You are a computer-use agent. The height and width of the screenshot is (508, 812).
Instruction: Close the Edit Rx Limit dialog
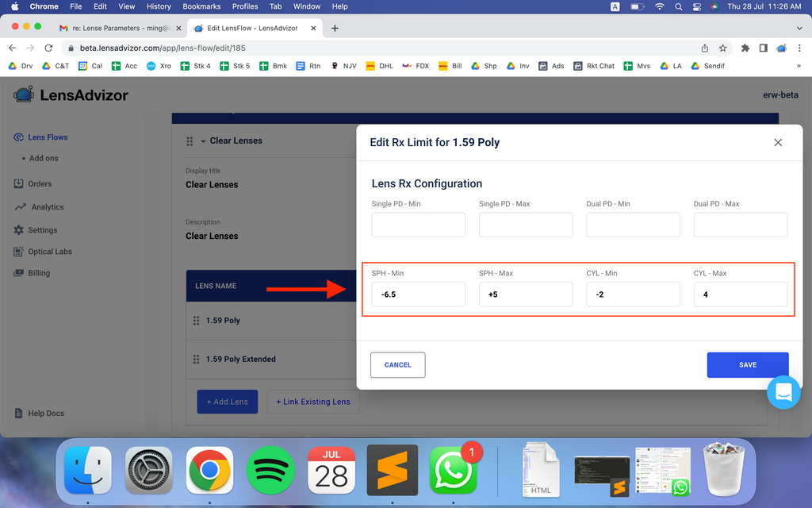pos(777,143)
